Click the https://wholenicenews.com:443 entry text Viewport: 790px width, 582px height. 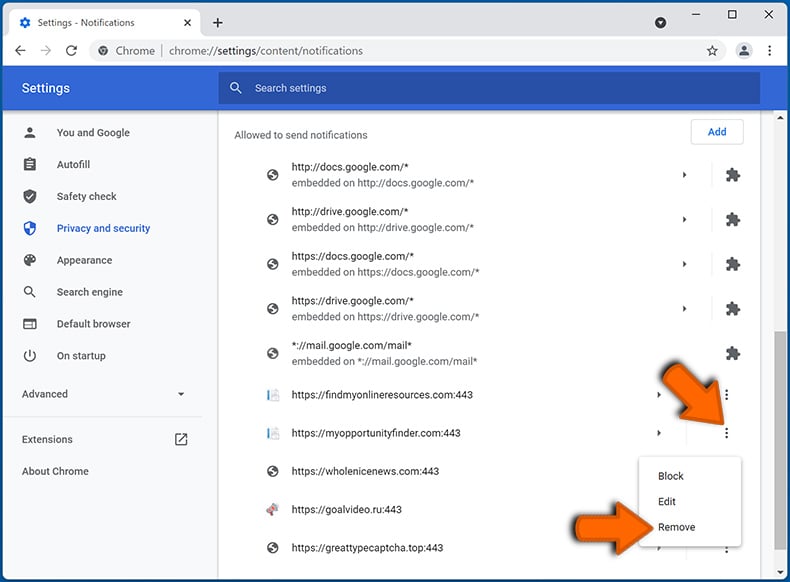pyautogui.click(x=365, y=471)
